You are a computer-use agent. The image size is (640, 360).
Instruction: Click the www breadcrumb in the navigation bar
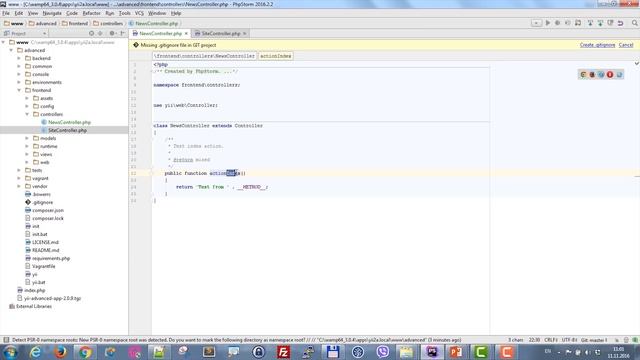pyautogui.click(x=13, y=23)
